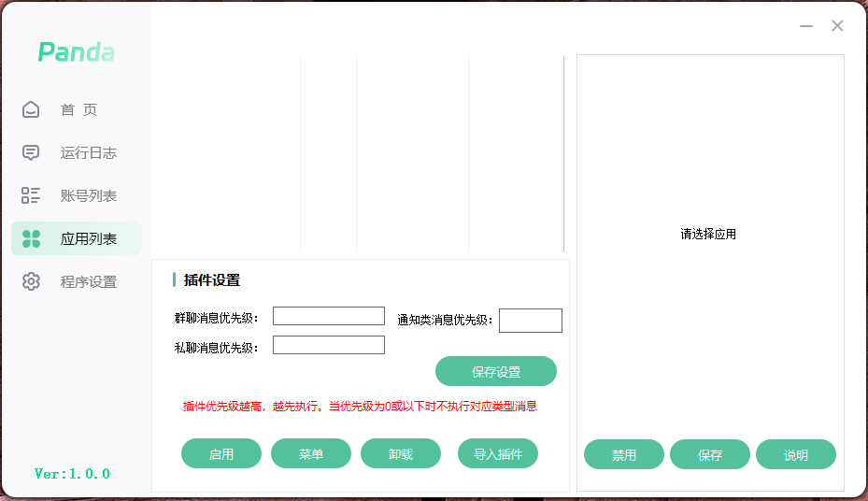868x501 pixels.
Task: Click the Panda logo
Action: click(x=76, y=52)
